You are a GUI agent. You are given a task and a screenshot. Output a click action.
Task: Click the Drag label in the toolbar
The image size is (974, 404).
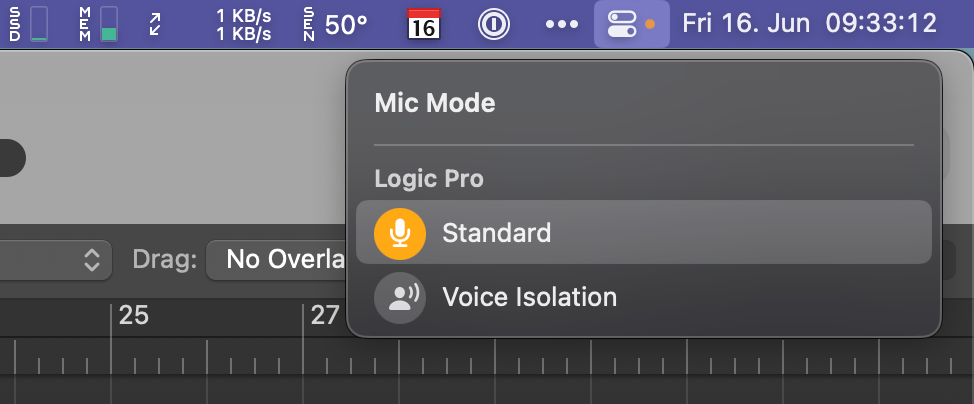click(164, 260)
